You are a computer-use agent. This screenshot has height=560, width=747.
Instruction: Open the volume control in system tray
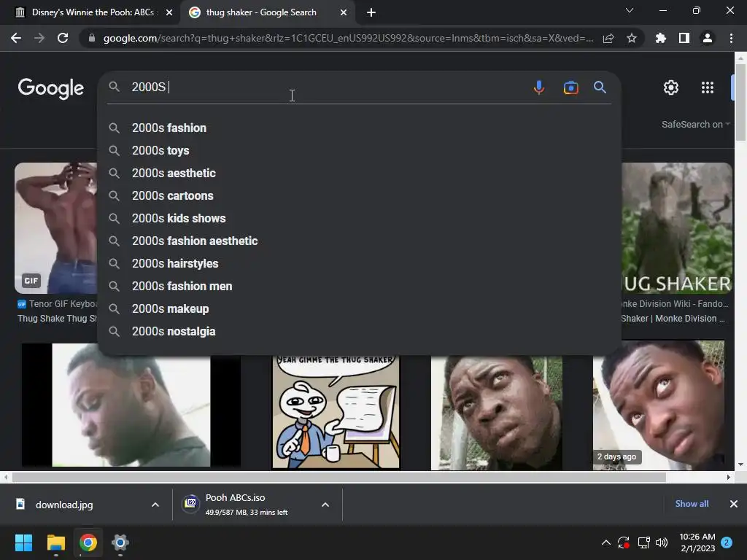coord(662,542)
